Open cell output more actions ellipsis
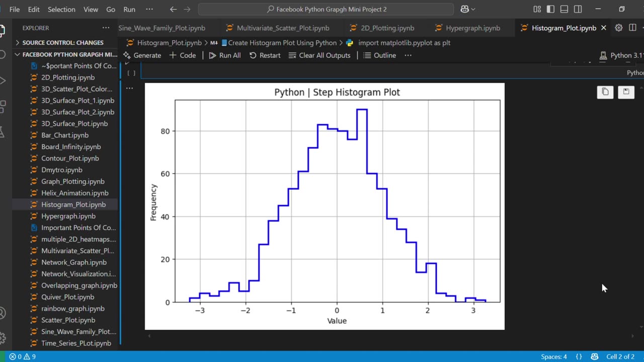The image size is (644, 362). (x=129, y=88)
